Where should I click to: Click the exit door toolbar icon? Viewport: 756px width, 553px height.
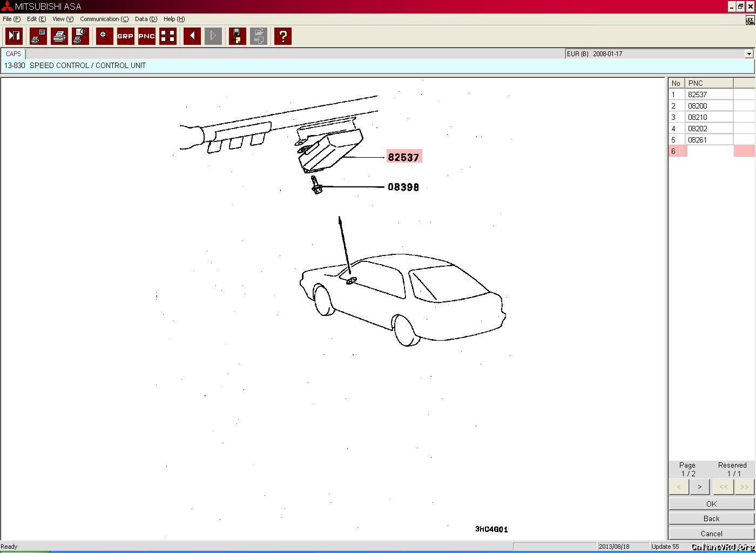(14, 36)
